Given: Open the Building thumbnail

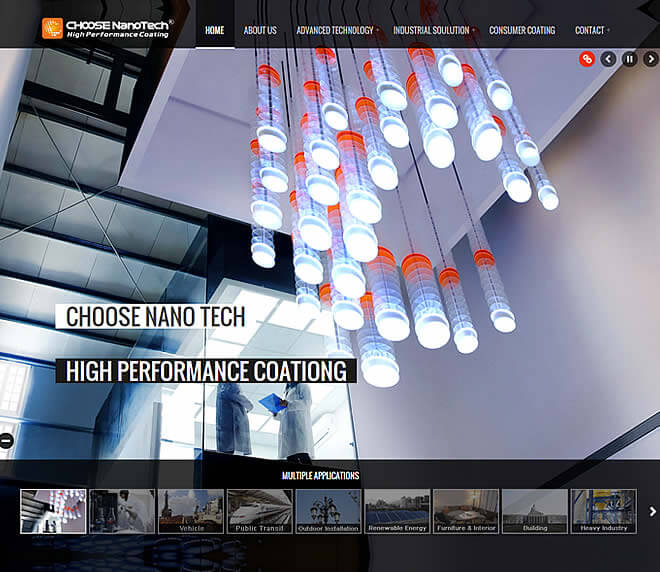Looking at the screenshot, I should click(535, 511).
